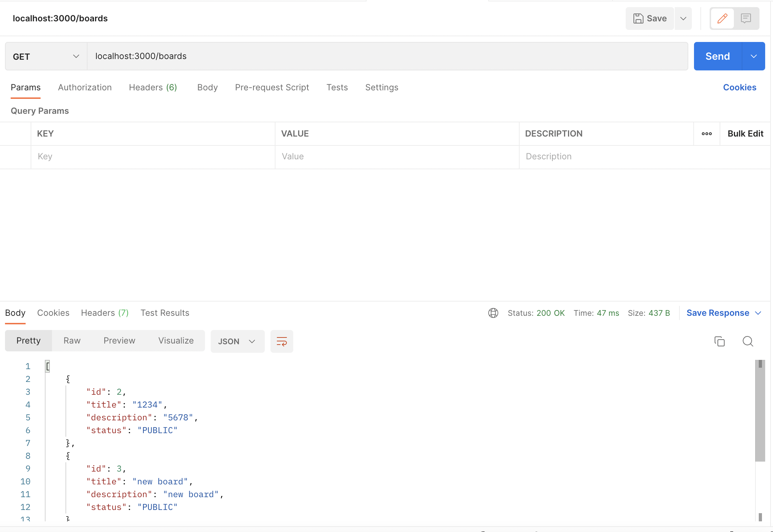Click the Save button
Viewport: 773px width, 532px height.
point(650,18)
